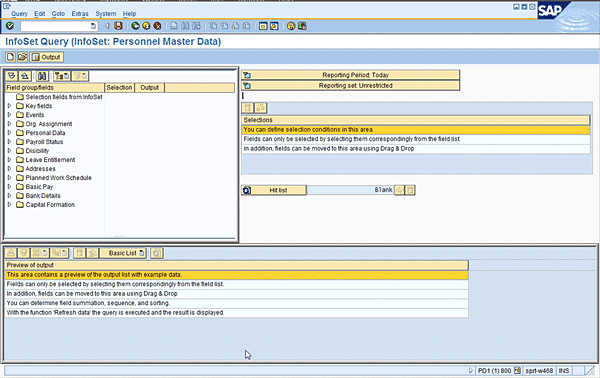Open the Help menu
This screenshot has height=378, width=600.
coord(129,13)
